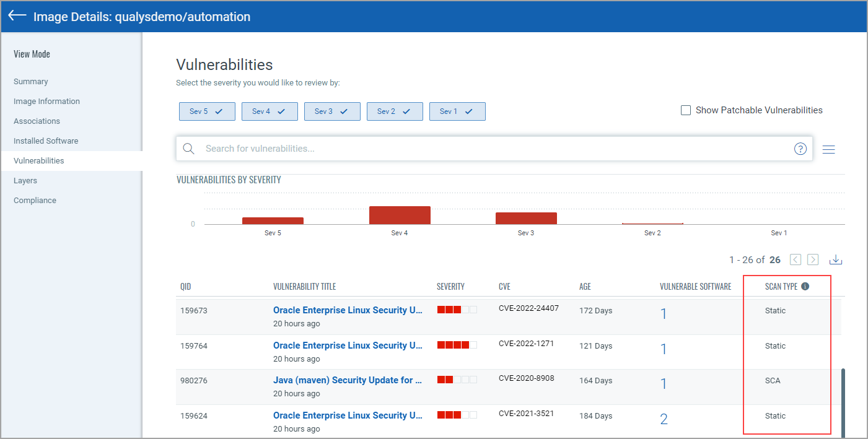Switch to Installed Software view
The width and height of the screenshot is (868, 439).
[46, 141]
